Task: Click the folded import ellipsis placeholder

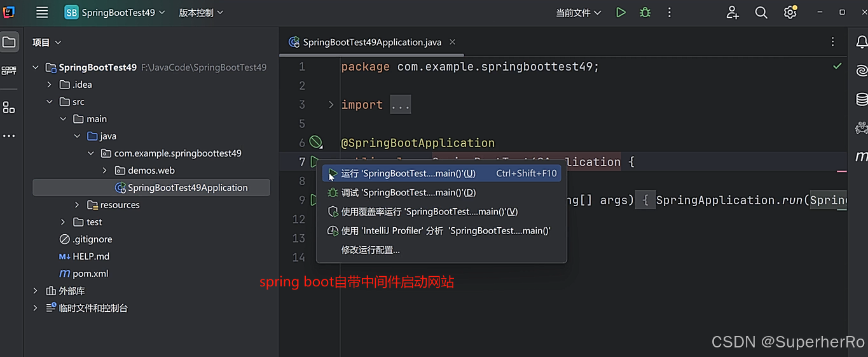Action: point(401,105)
